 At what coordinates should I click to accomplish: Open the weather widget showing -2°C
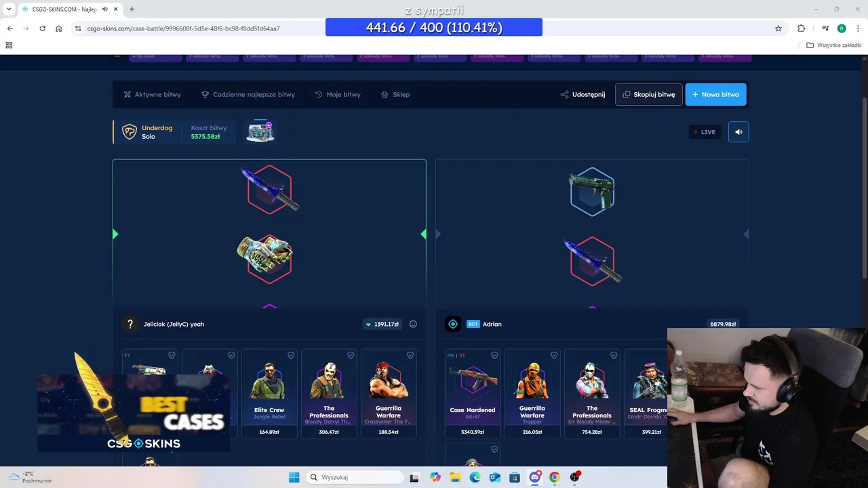pyautogui.click(x=30, y=477)
